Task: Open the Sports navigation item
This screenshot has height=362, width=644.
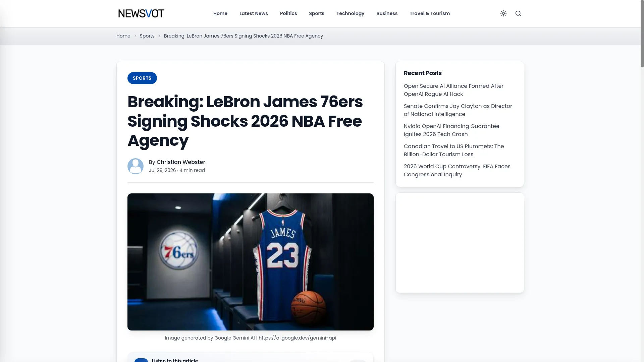Action: coord(317,13)
